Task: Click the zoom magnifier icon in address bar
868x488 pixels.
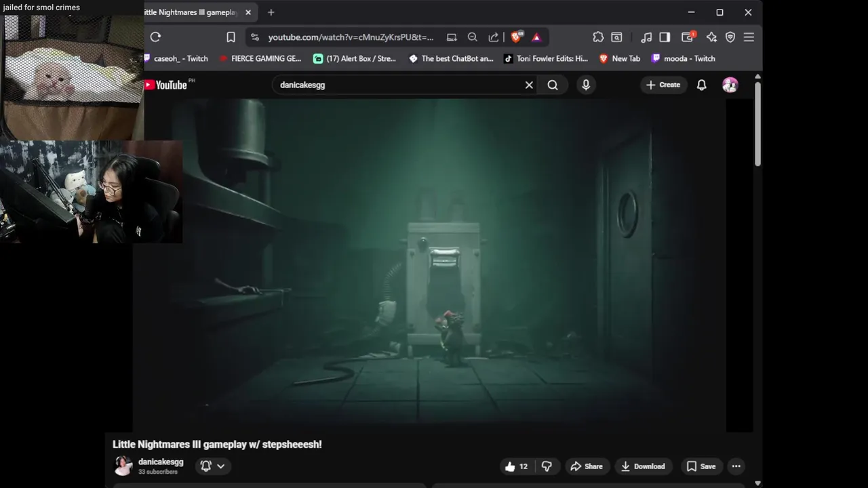Action: coord(473,37)
